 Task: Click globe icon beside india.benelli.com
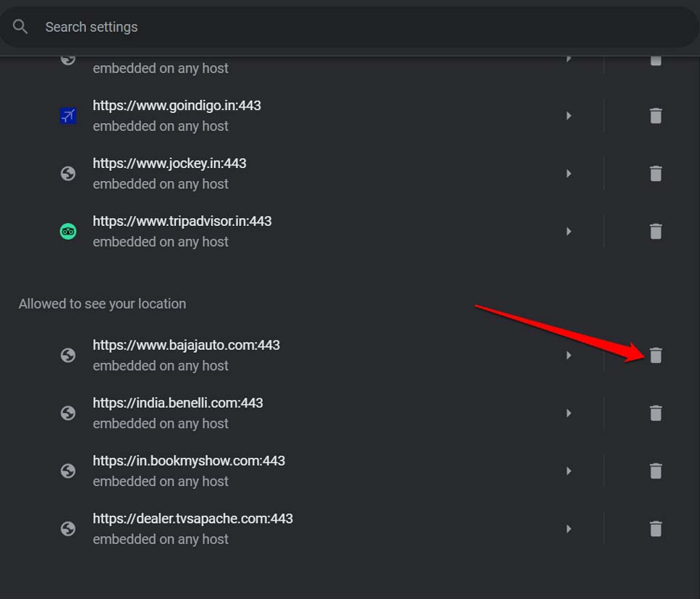point(68,413)
